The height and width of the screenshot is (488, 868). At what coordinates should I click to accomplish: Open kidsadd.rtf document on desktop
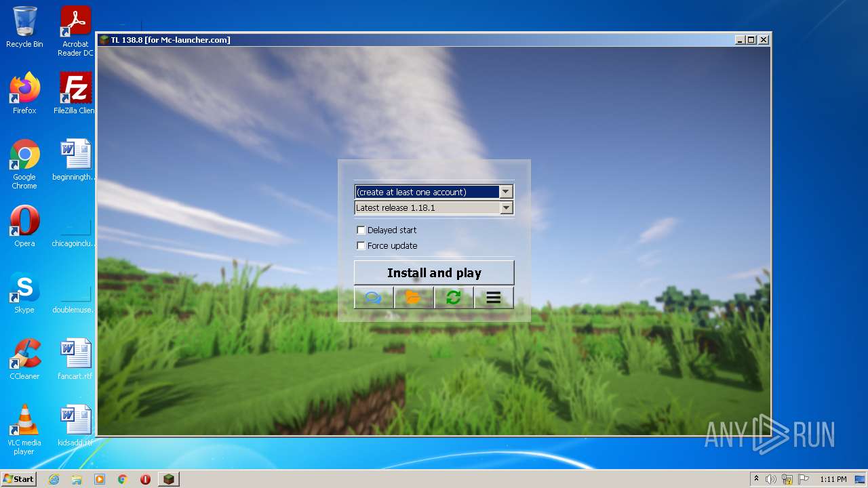[75, 426]
